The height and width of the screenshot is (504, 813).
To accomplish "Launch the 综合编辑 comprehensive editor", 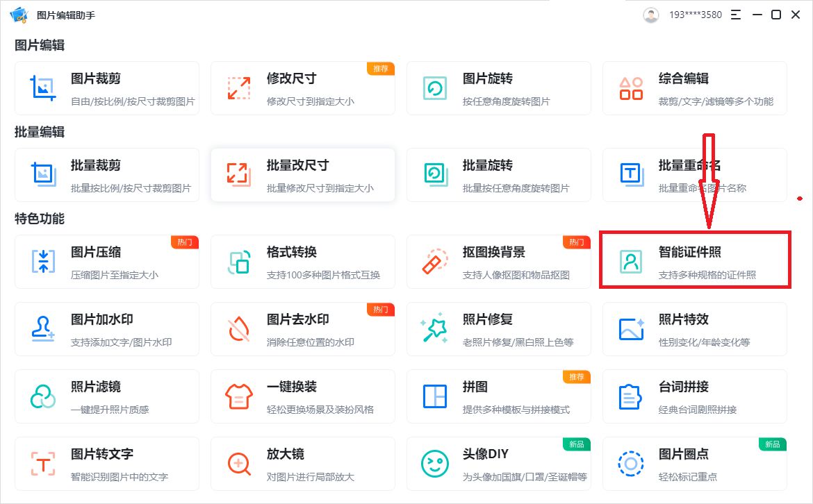I will [x=694, y=87].
